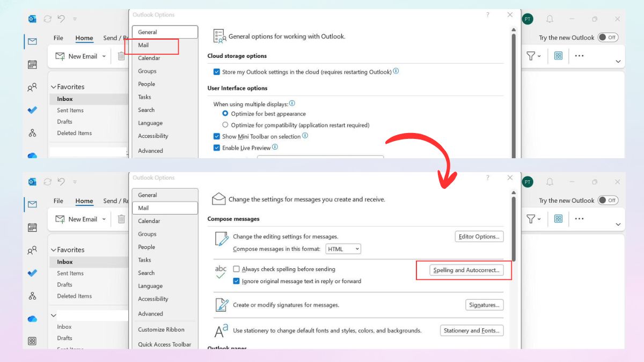Viewport: 644px width, 362px height.
Task: Click blue grid view icon in lower screenshot's ribbon
Action: click(558, 219)
